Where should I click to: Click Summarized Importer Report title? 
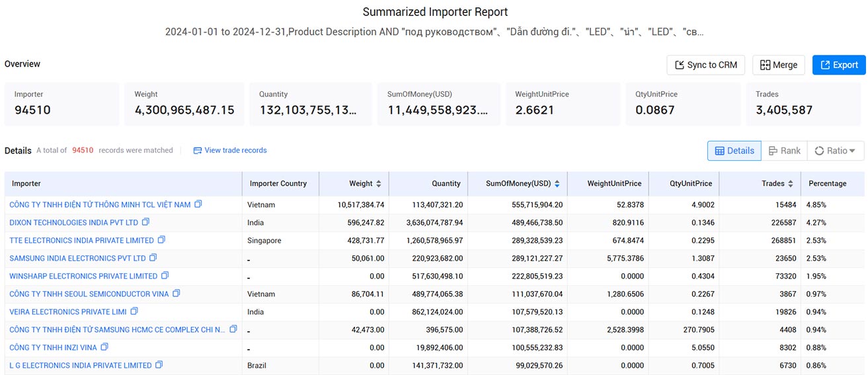pos(436,12)
